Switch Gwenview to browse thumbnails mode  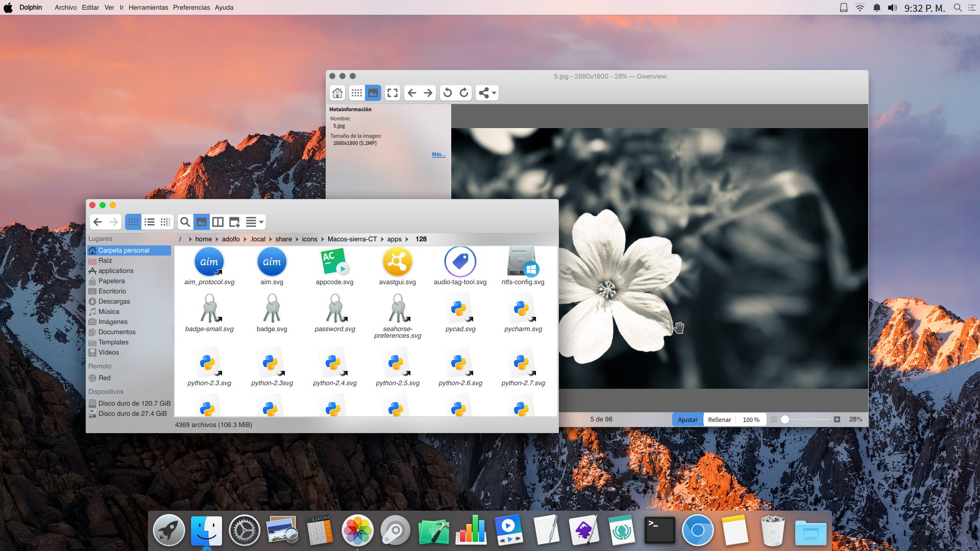pos(357,93)
